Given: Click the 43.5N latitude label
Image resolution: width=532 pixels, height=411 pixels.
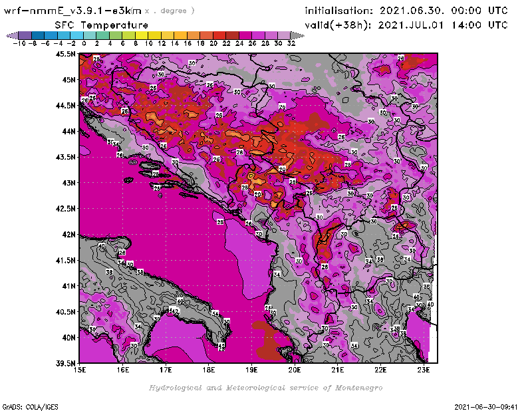Looking at the screenshot, I should [x=65, y=157].
